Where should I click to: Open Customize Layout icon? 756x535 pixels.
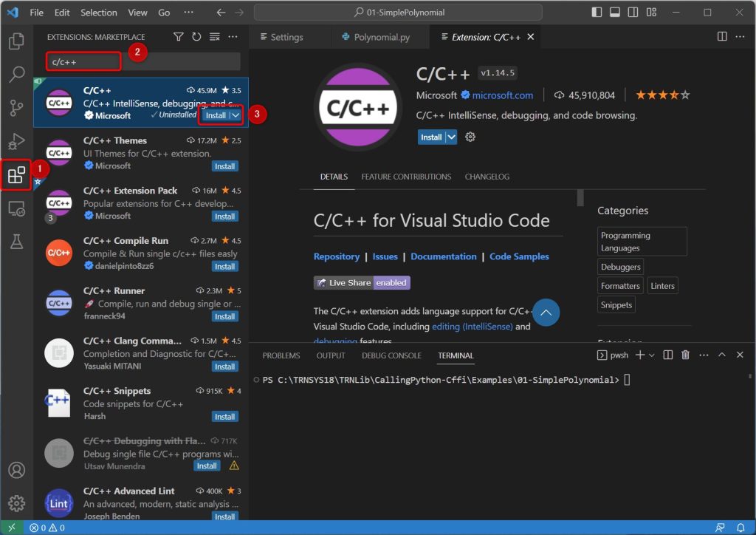pos(651,13)
